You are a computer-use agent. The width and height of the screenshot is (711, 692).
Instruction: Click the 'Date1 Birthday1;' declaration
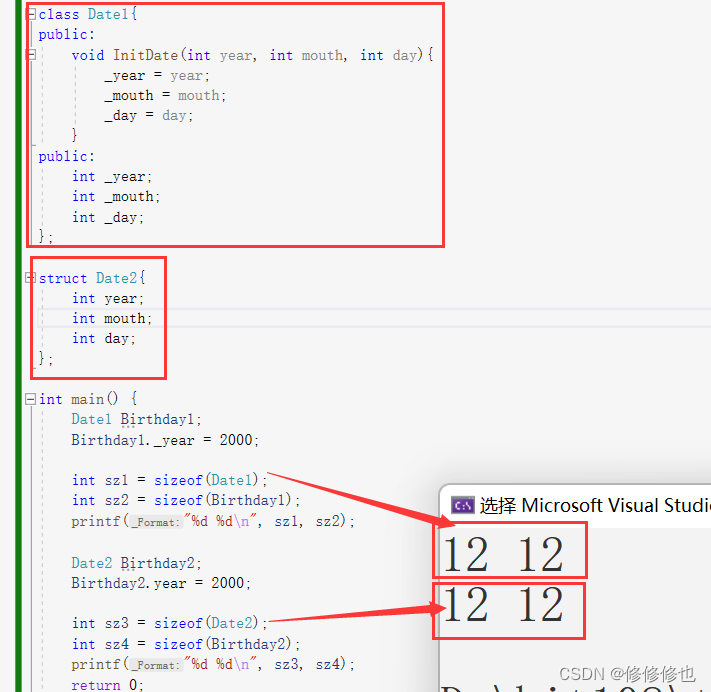pos(136,419)
